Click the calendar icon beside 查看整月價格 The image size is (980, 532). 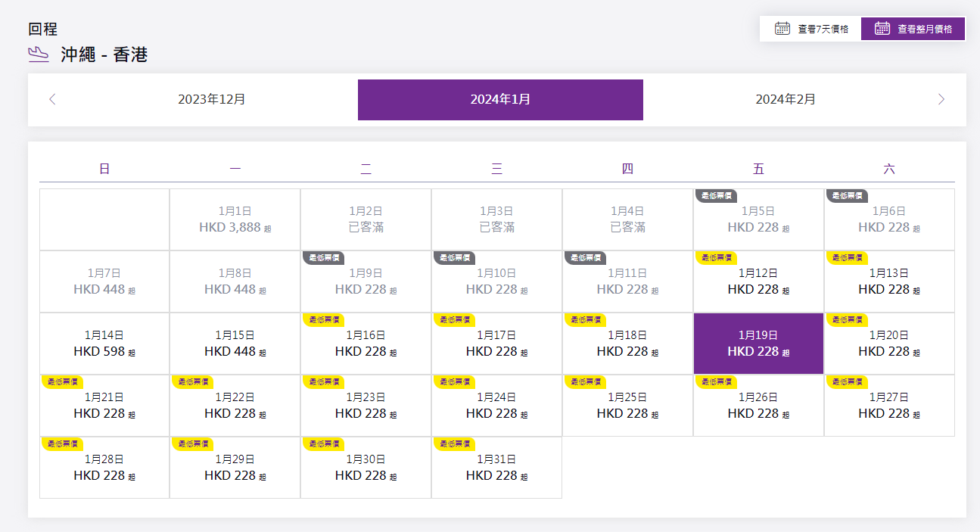[882, 29]
